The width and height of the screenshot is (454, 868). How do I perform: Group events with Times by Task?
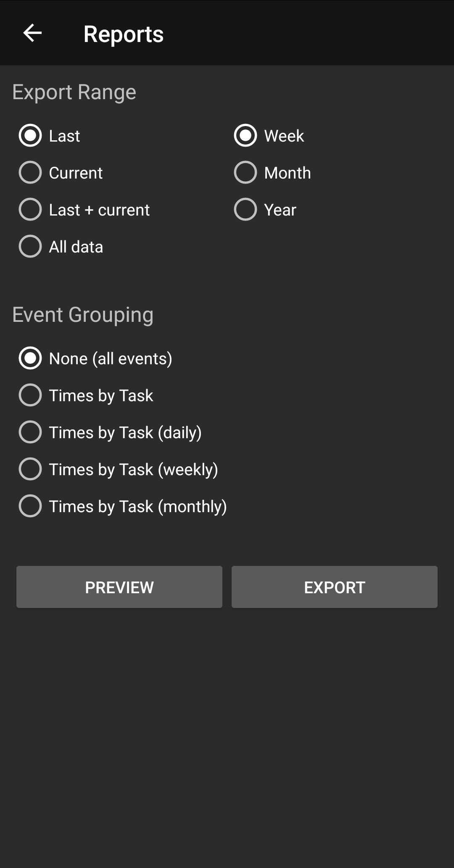(x=30, y=395)
